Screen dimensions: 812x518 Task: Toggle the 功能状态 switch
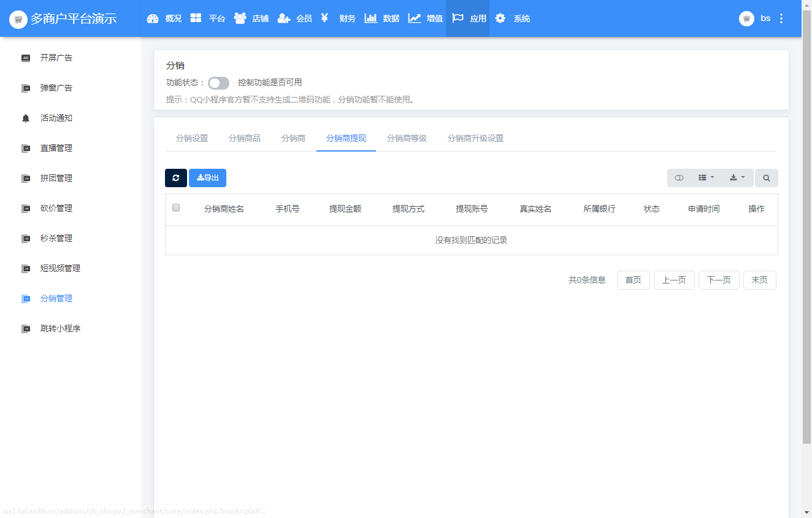218,83
